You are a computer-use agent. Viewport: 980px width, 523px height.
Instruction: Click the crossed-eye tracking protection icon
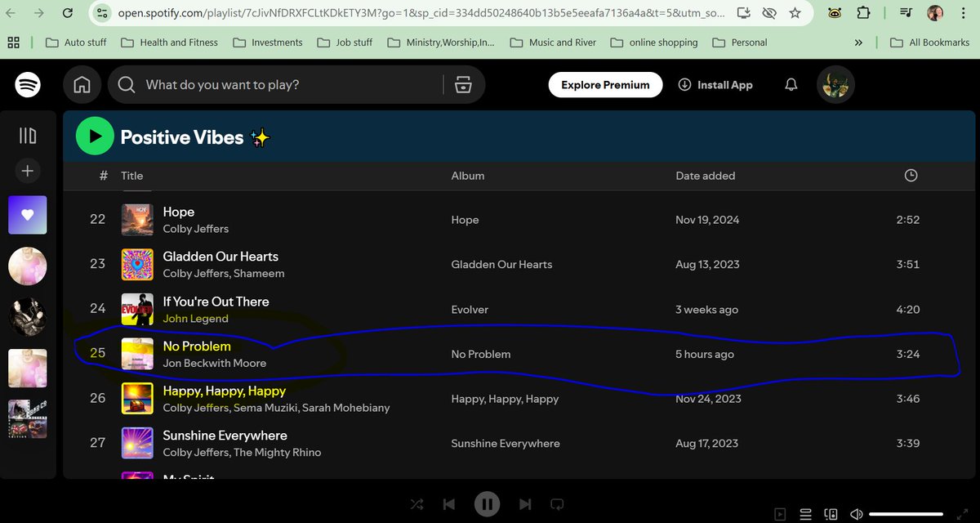(x=768, y=13)
